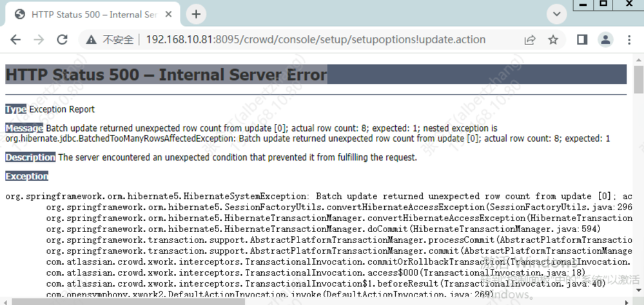Click the "Exception Report" text

click(62, 109)
